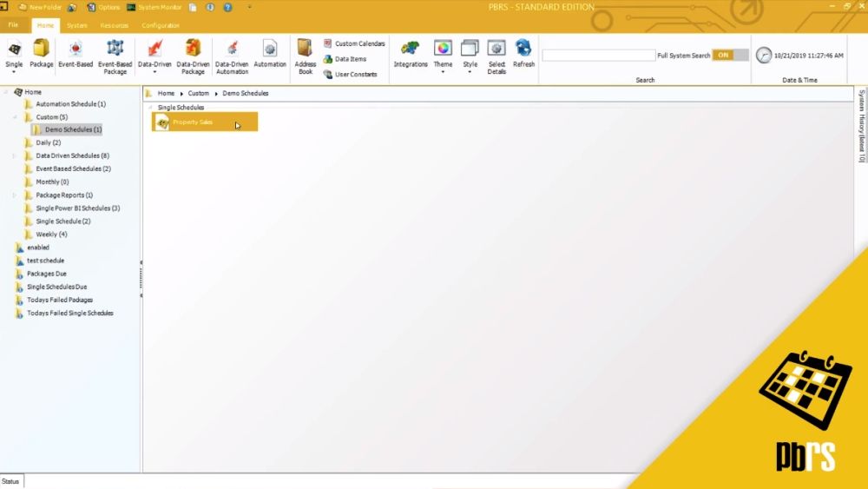Expand the Data Driven Schedules folder
Image resolution: width=868 pixels, height=489 pixels.
point(15,155)
